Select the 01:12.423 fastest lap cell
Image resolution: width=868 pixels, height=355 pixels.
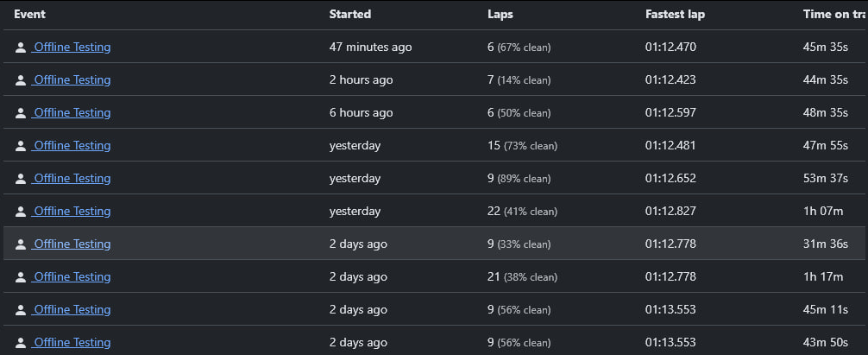tap(670, 79)
